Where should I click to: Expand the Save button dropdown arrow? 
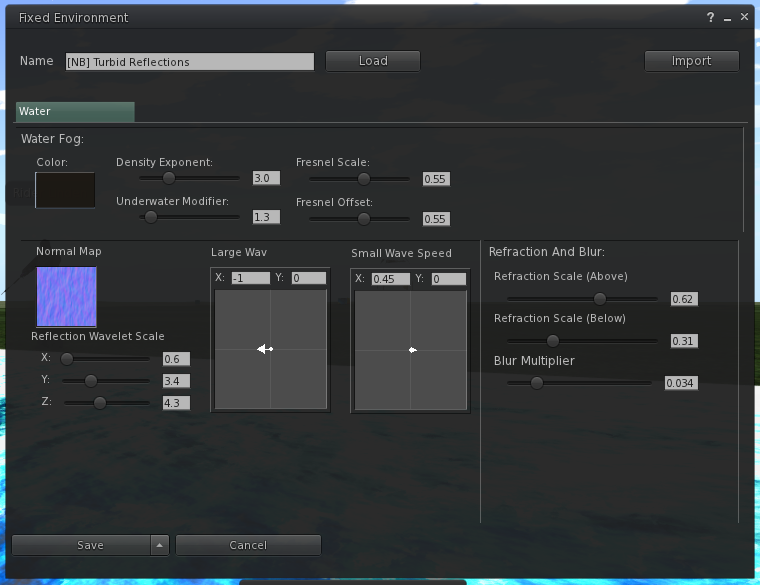pos(159,545)
